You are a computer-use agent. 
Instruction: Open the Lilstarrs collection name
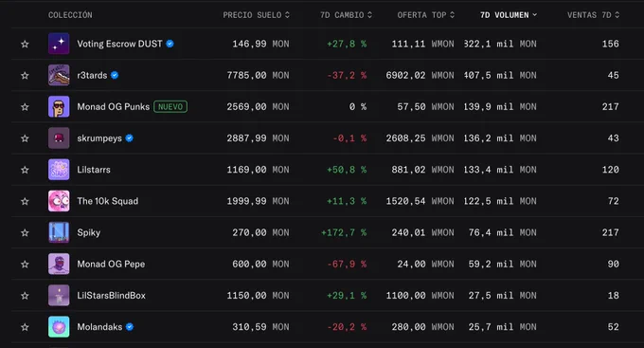(x=94, y=170)
